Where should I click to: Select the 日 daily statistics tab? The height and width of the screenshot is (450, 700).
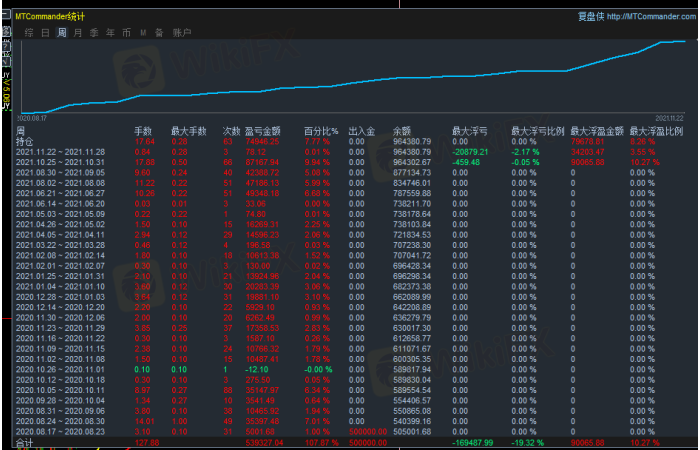pyautogui.click(x=46, y=33)
